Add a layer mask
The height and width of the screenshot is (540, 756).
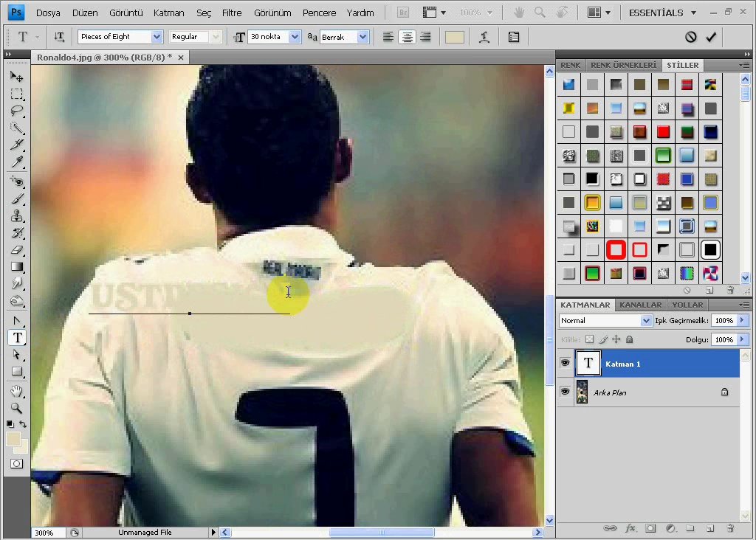[650, 528]
